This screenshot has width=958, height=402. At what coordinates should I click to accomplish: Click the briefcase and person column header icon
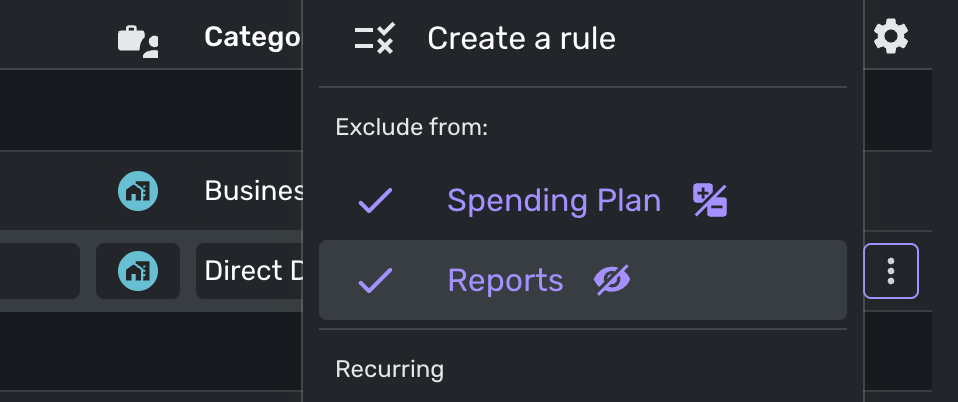137,39
